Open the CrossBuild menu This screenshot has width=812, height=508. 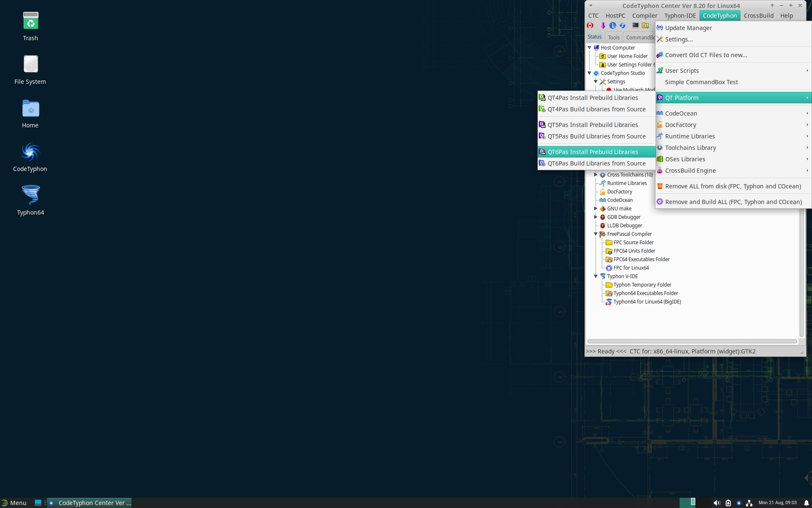tap(758, 16)
